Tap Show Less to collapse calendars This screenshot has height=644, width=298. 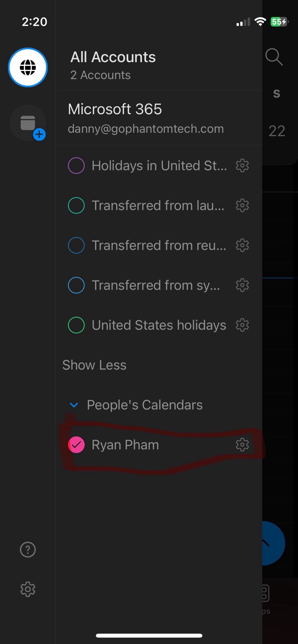(94, 365)
